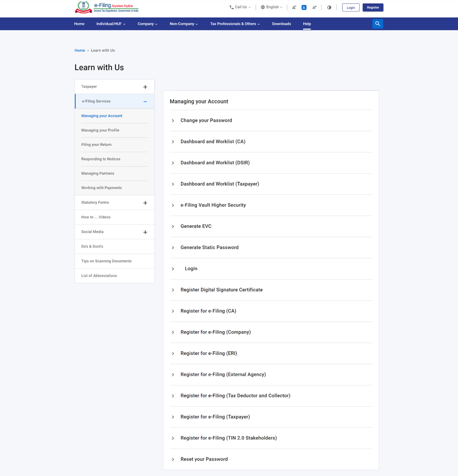Click the Register button

pyautogui.click(x=373, y=7)
